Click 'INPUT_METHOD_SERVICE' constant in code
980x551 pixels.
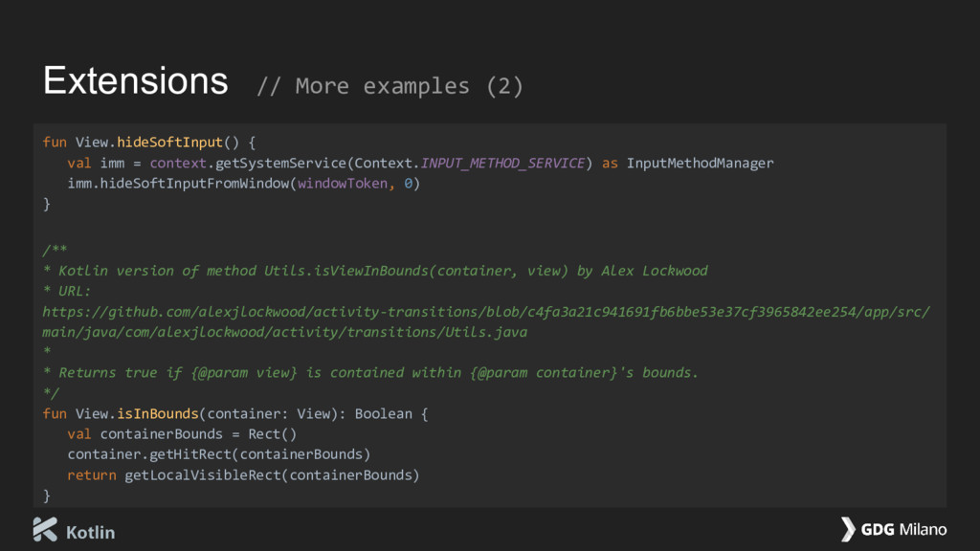click(502, 163)
